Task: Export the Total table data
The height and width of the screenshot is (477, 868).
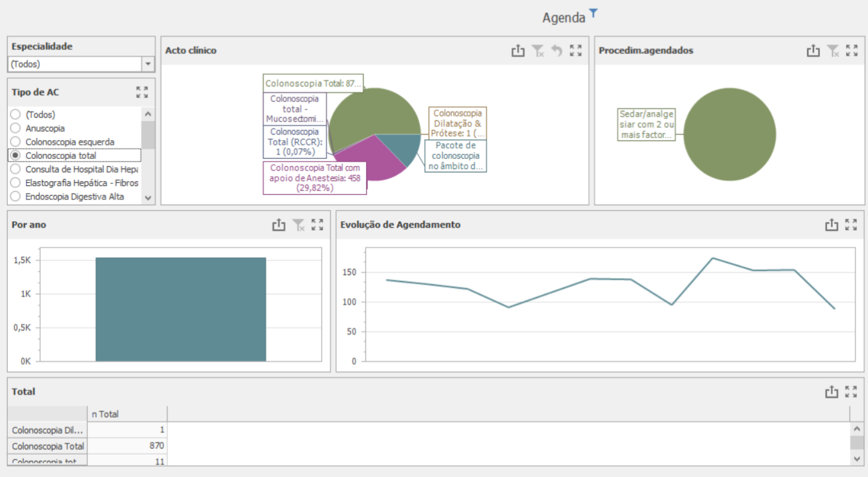Action: 831,392
